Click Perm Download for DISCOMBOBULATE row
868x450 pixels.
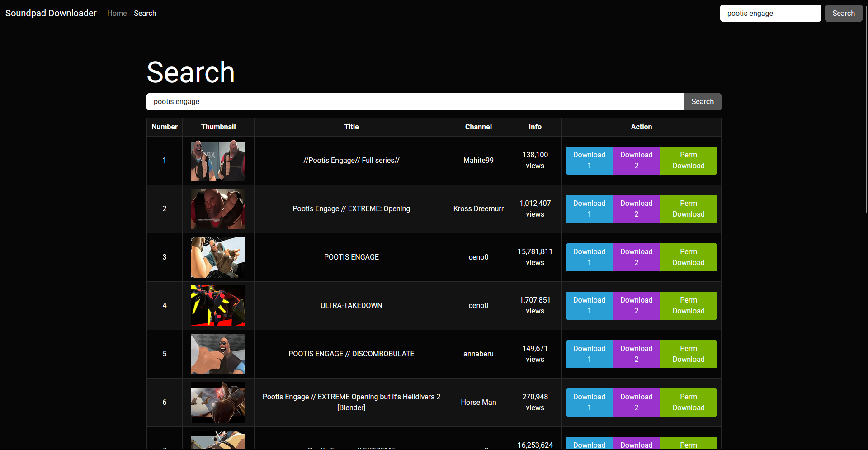pyautogui.click(x=688, y=354)
